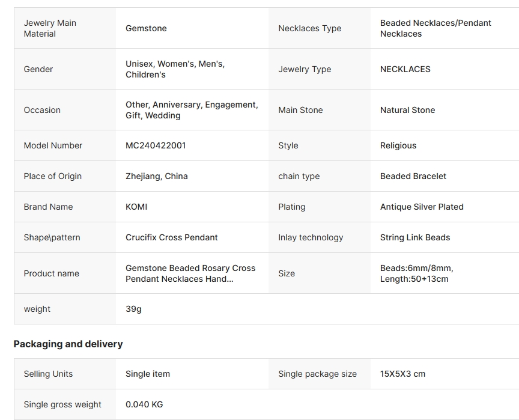Viewport: 519px width, 420px height.
Task: Click the 'Antique Silver Plated' plating value
Action: (x=422, y=207)
